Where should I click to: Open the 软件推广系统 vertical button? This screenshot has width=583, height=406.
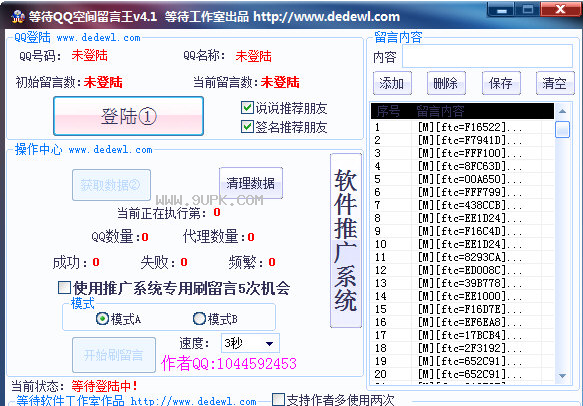[x=346, y=241]
